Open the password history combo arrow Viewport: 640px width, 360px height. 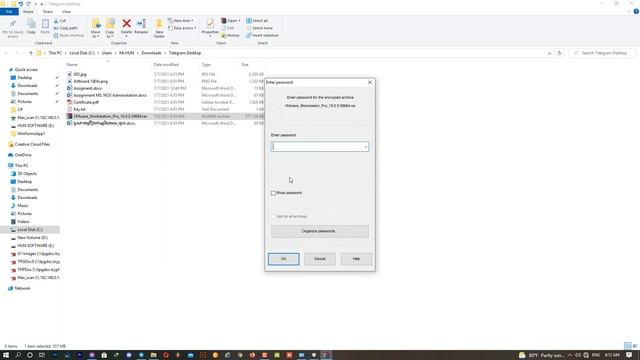point(365,147)
